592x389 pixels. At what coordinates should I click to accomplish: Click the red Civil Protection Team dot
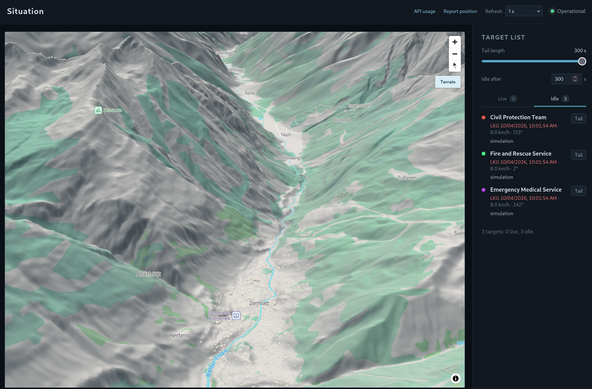[483, 117]
